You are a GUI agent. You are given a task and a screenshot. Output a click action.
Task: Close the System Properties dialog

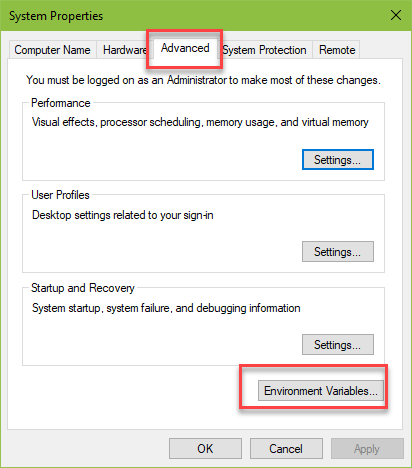[396, 15]
